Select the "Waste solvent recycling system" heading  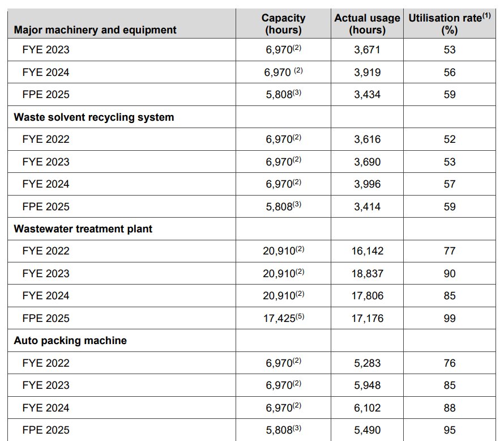[94, 117]
